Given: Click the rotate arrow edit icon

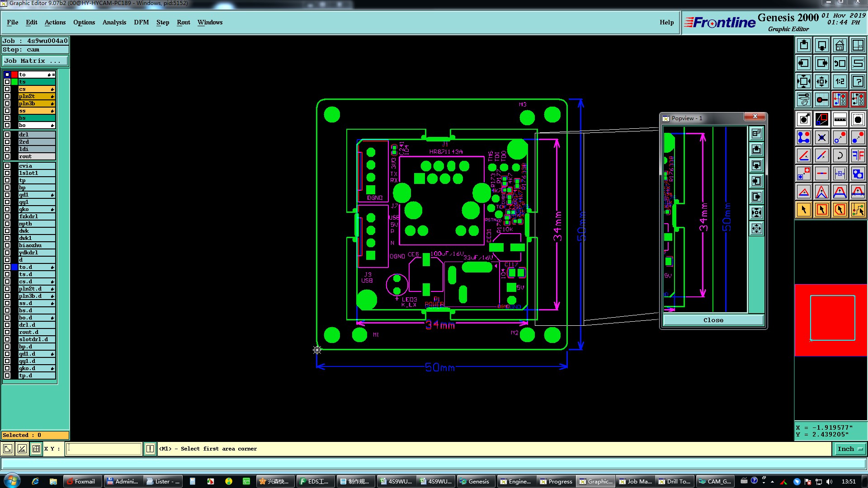Looking at the screenshot, I should [x=840, y=155].
